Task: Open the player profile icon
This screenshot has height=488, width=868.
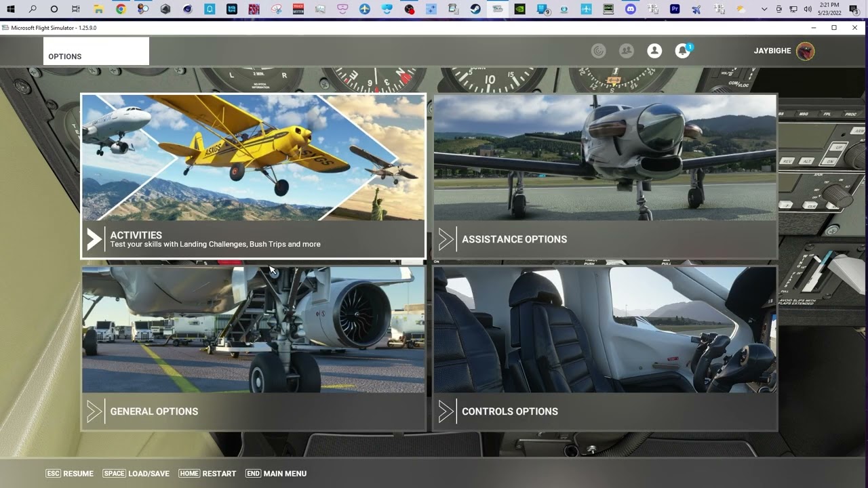Action: [654, 51]
